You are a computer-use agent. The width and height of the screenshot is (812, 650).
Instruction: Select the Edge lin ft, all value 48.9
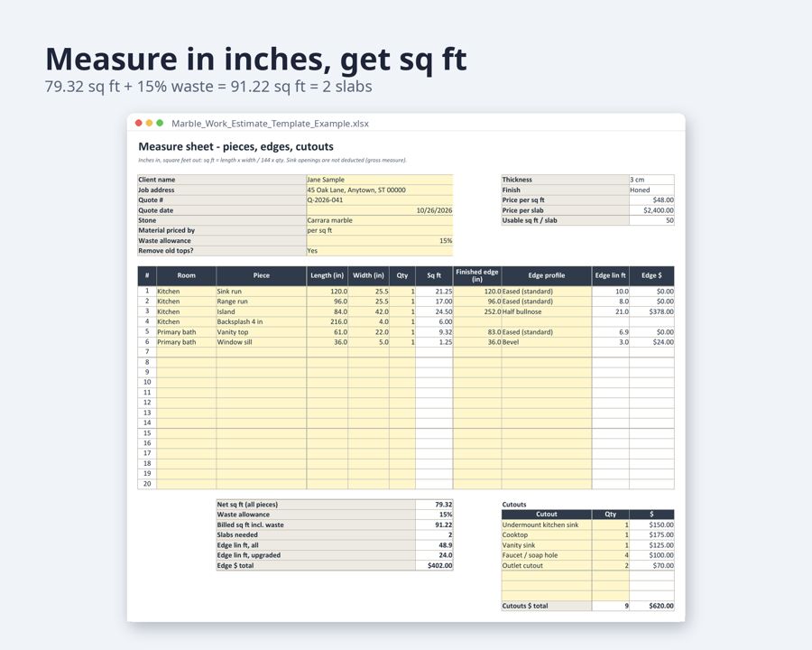(x=434, y=544)
